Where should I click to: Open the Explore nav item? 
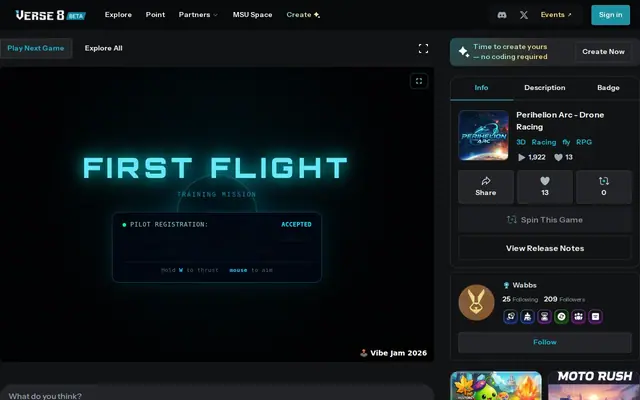118,15
